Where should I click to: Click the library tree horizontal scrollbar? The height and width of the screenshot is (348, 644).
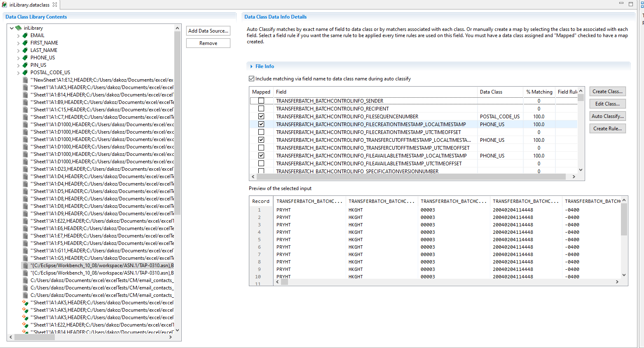[x=35, y=337]
